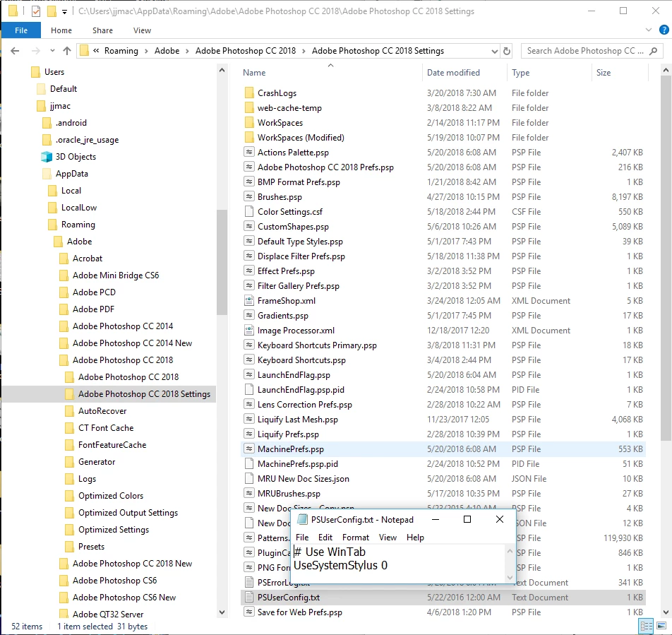Open the address bar history dropdown
672x635 pixels.
point(495,52)
